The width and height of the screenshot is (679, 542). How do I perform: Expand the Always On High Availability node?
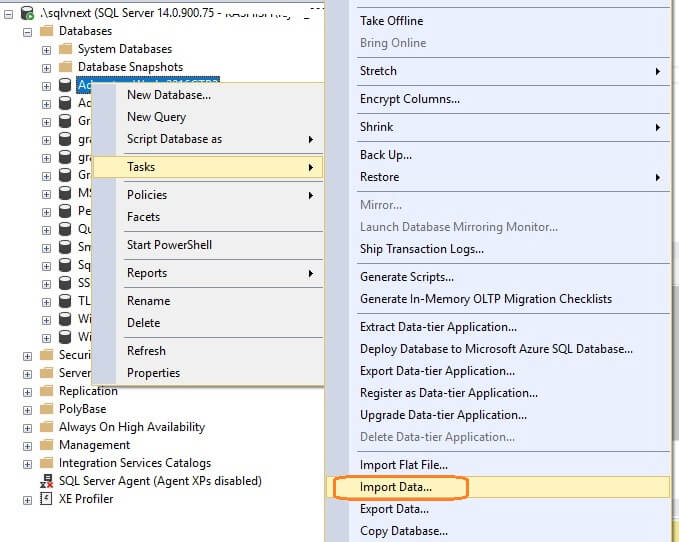coord(27,427)
